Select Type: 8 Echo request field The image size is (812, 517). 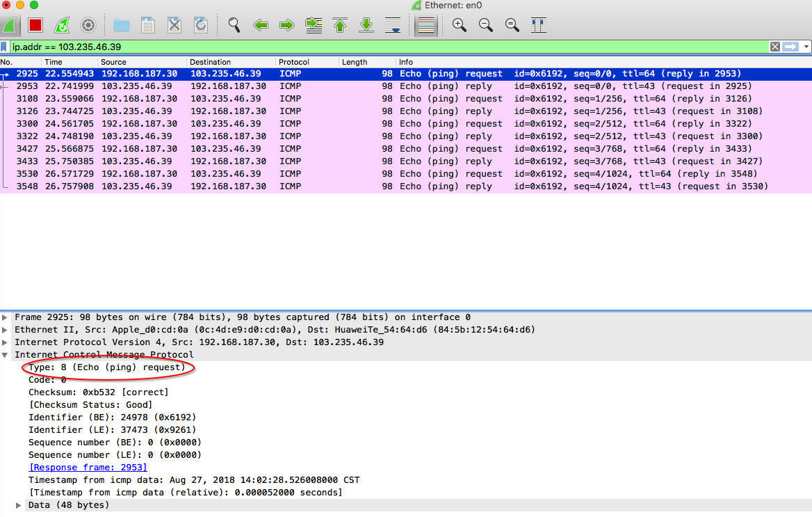tap(106, 367)
